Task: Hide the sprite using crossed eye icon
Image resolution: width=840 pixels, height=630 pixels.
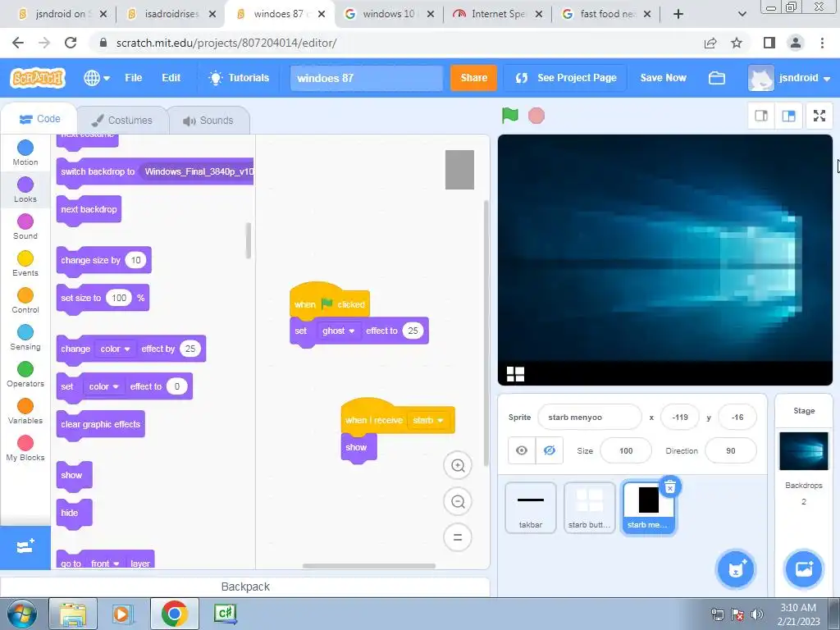Action: pyautogui.click(x=549, y=450)
